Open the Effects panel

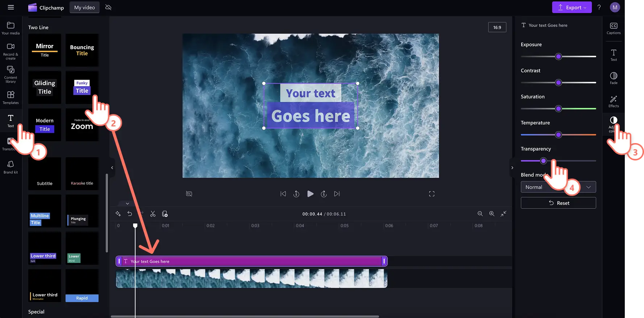(x=613, y=101)
